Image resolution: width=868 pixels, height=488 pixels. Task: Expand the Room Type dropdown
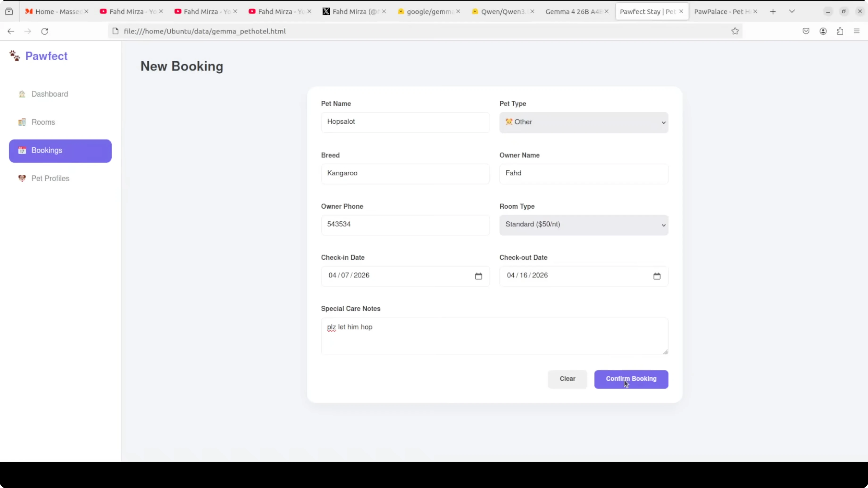click(583, 225)
